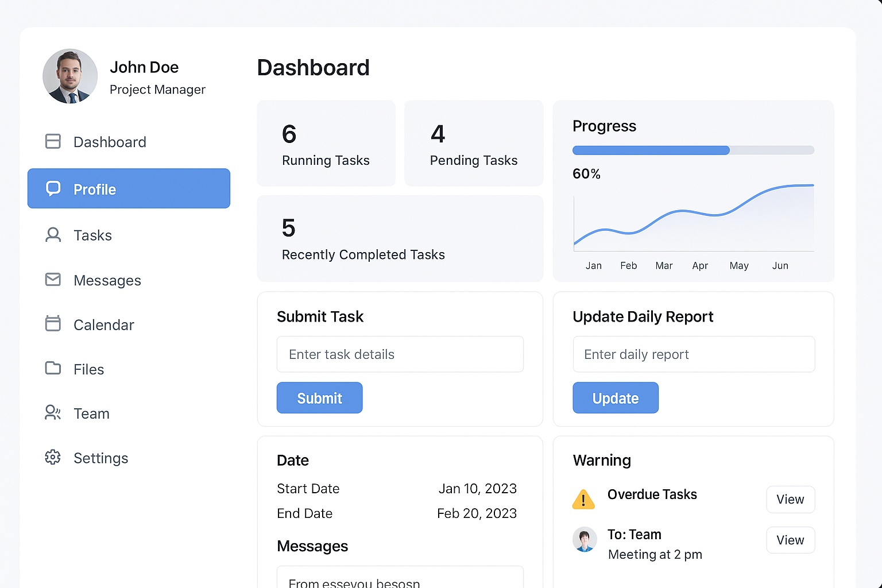
Task: Click the Profile chat bubble icon
Action: point(53,189)
